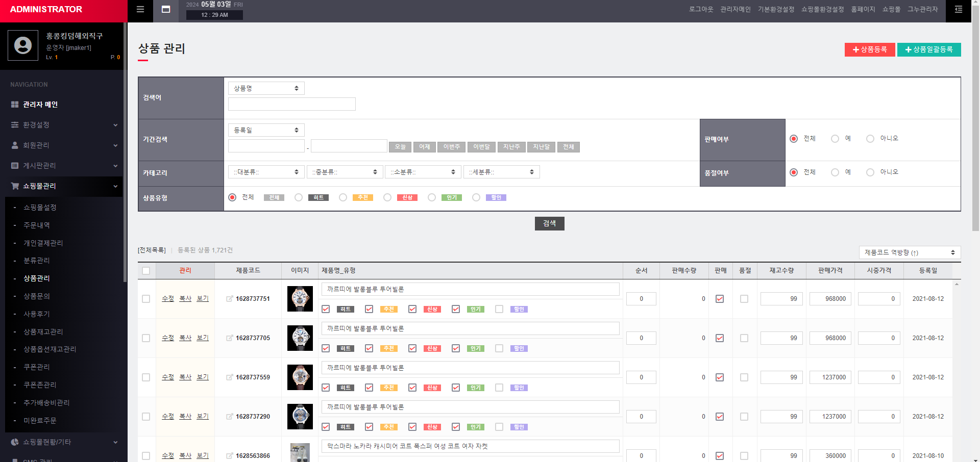Click the 환경설정 sliders icon
Image resolution: width=980 pixels, height=462 pixels.
coord(15,125)
